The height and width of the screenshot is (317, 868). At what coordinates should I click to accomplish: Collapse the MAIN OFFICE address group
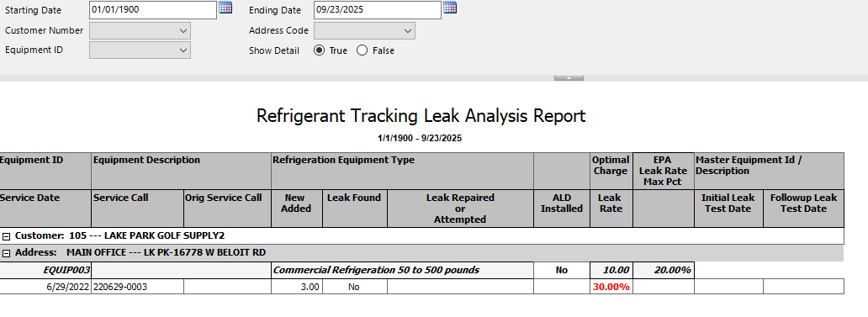pos(7,253)
